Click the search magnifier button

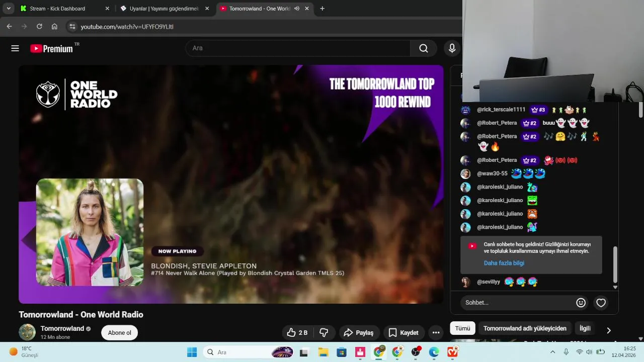[x=424, y=48]
